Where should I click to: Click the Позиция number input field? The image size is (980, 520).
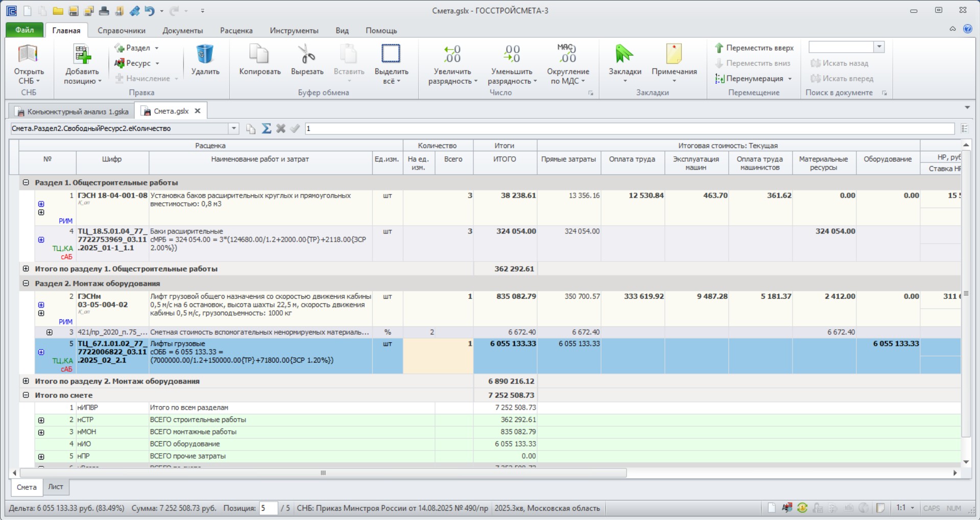(x=268, y=508)
